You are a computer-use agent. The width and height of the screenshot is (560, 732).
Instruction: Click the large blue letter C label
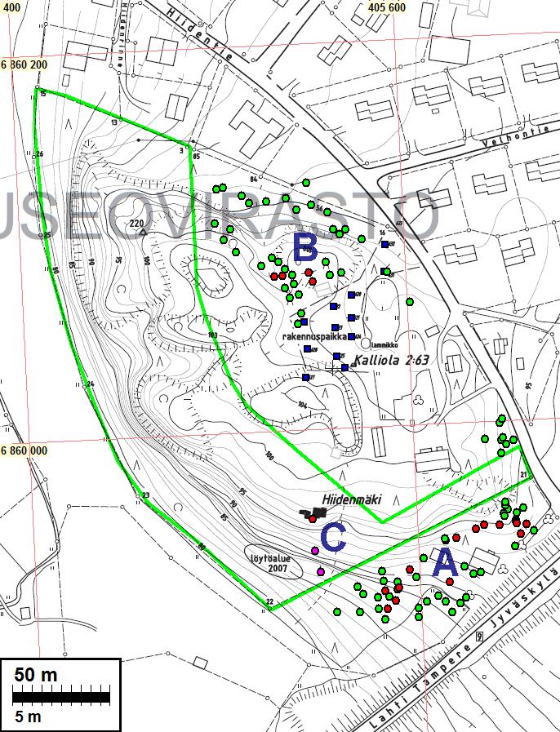click(x=334, y=538)
